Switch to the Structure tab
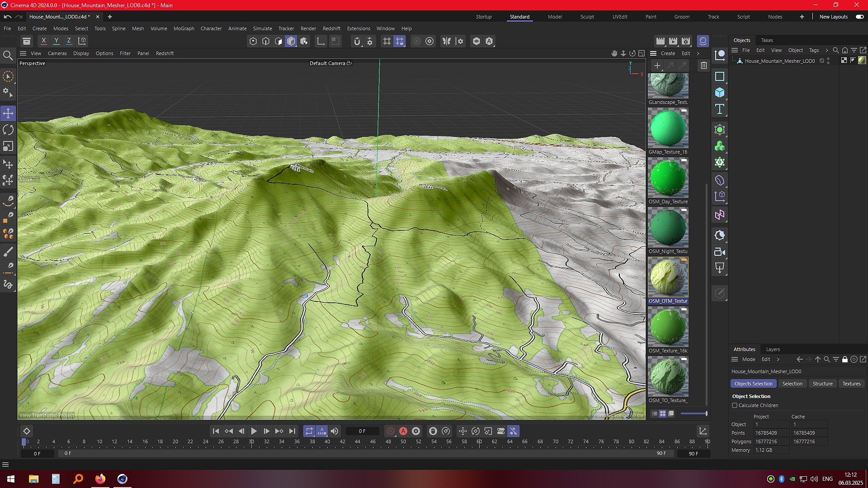 pyautogui.click(x=822, y=384)
